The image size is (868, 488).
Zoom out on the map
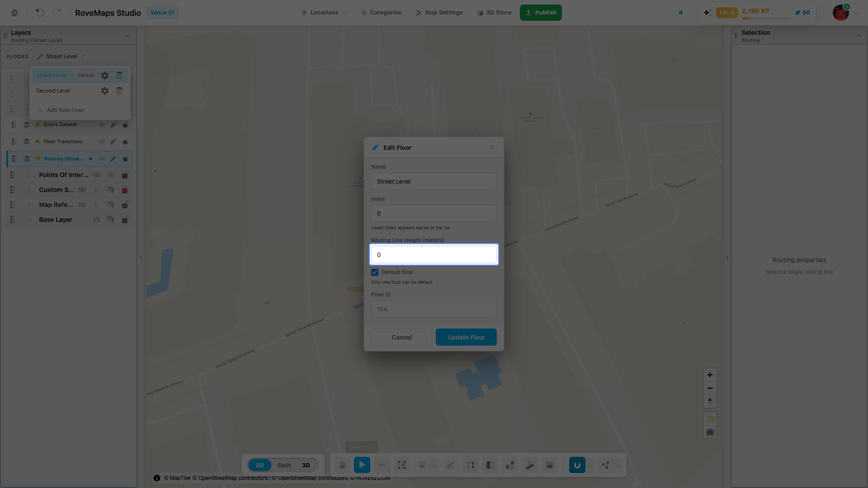[710, 388]
